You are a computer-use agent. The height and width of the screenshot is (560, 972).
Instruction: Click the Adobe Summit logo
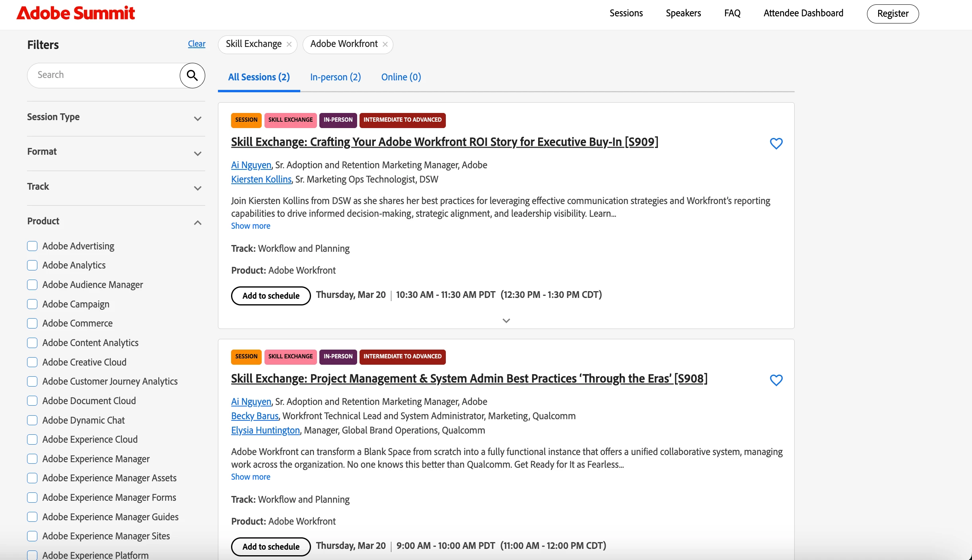76,13
